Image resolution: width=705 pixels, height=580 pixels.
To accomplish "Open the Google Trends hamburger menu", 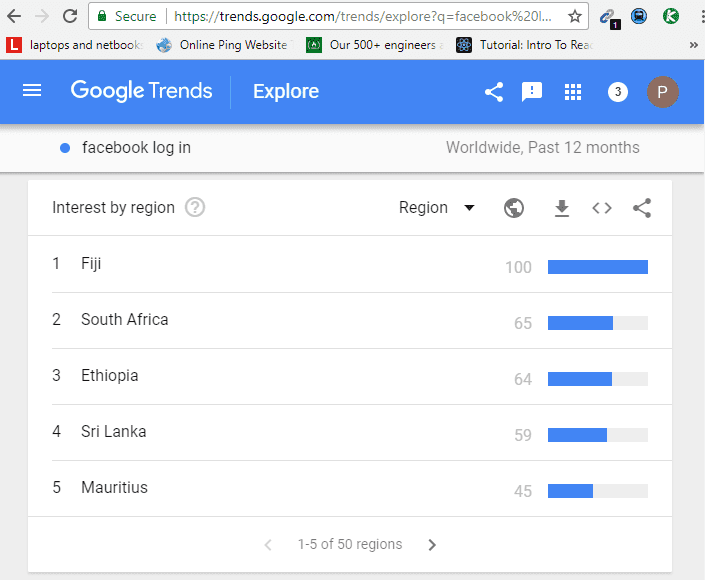I will tap(32, 91).
